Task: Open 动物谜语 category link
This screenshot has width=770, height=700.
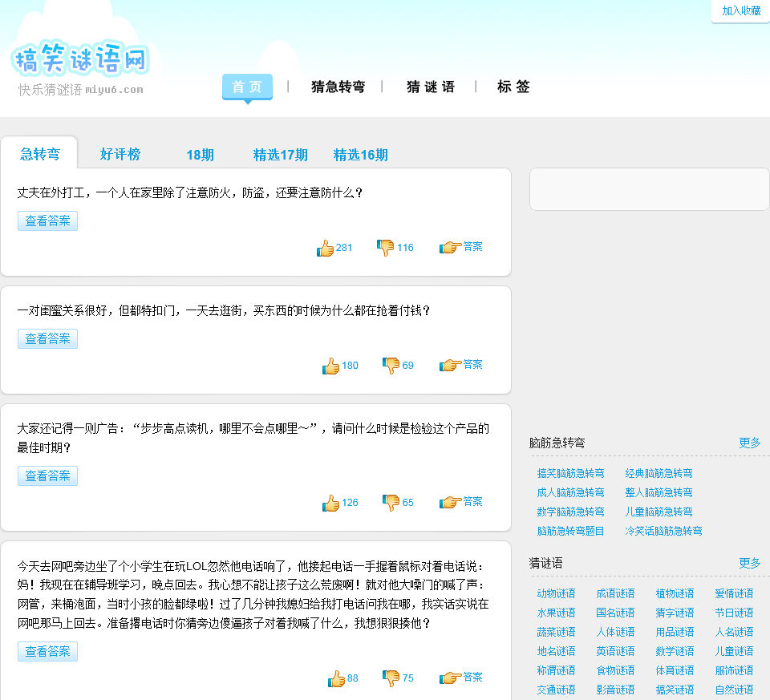Action: [x=557, y=593]
